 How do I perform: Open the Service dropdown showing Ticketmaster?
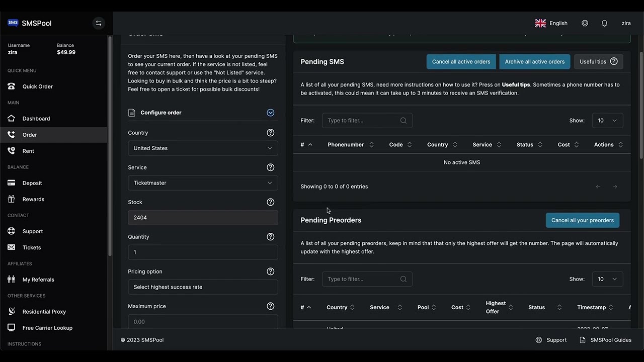203,183
